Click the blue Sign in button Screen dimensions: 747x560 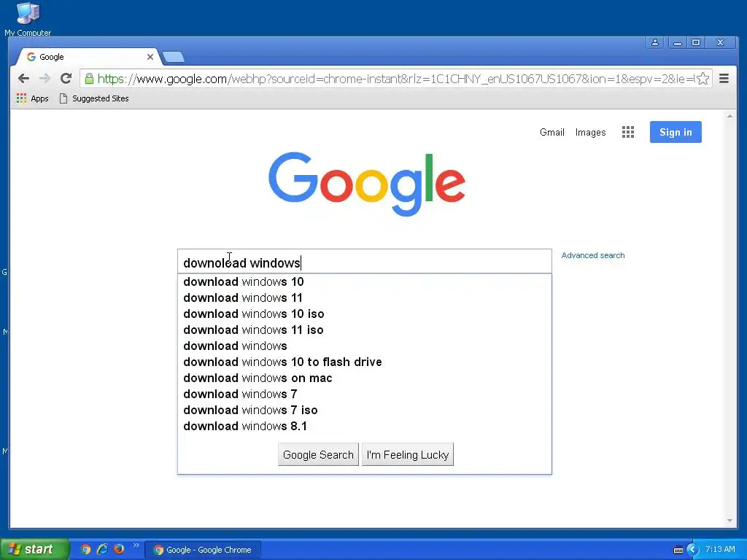pos(676,132)
